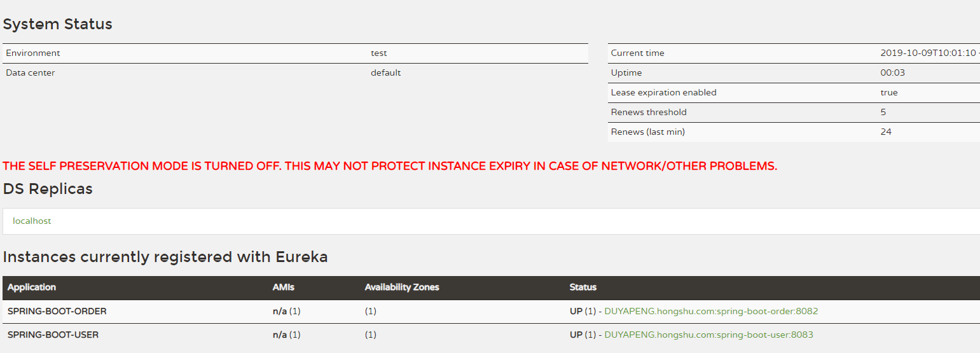This screenshot has width=980, height=353.
Task: Select the SPRING-BOOT-ORDER application name
Action: click(x=57, y=312)
